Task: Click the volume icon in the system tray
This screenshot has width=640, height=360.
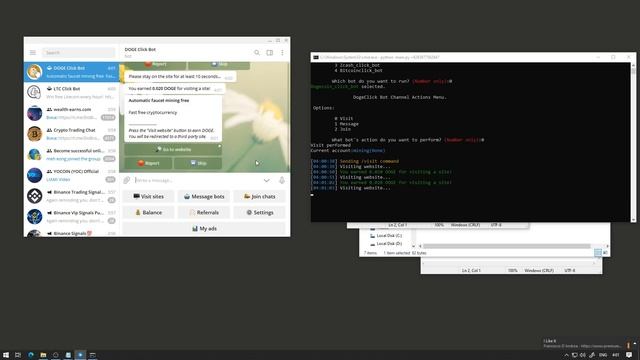Action: pos(583,355)
